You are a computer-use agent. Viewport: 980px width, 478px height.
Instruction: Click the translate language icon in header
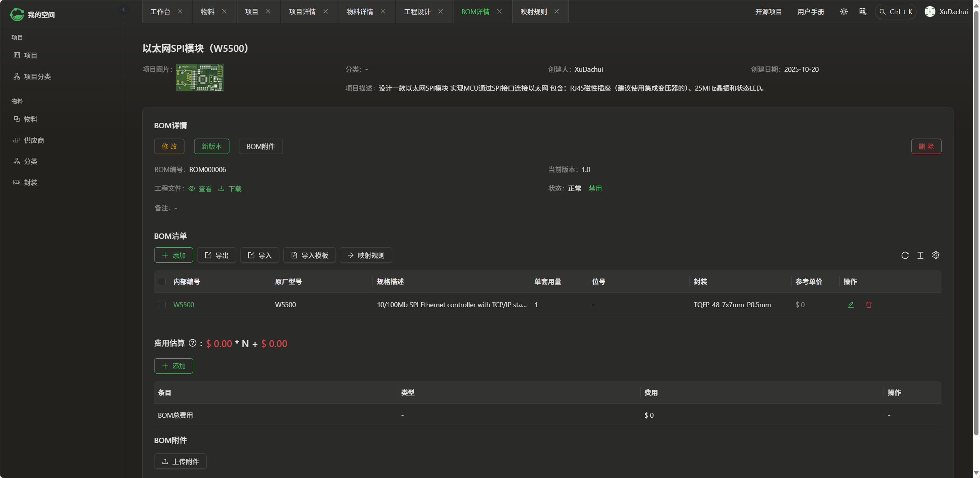click(x=863, y=12)
